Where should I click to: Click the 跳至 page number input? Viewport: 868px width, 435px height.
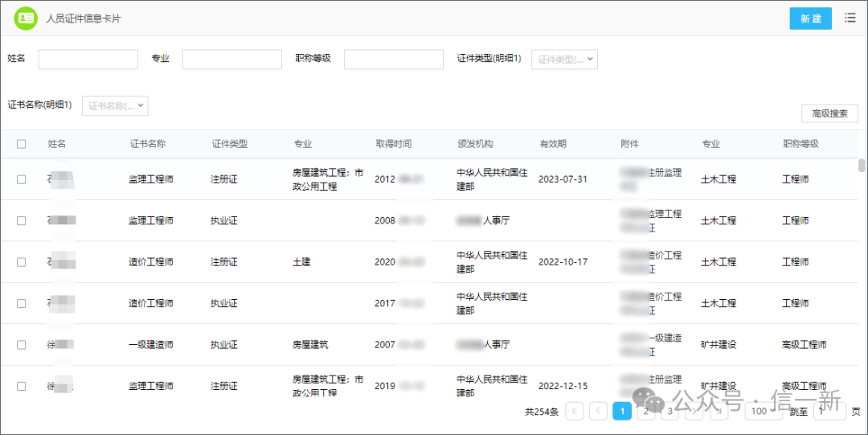829,411
